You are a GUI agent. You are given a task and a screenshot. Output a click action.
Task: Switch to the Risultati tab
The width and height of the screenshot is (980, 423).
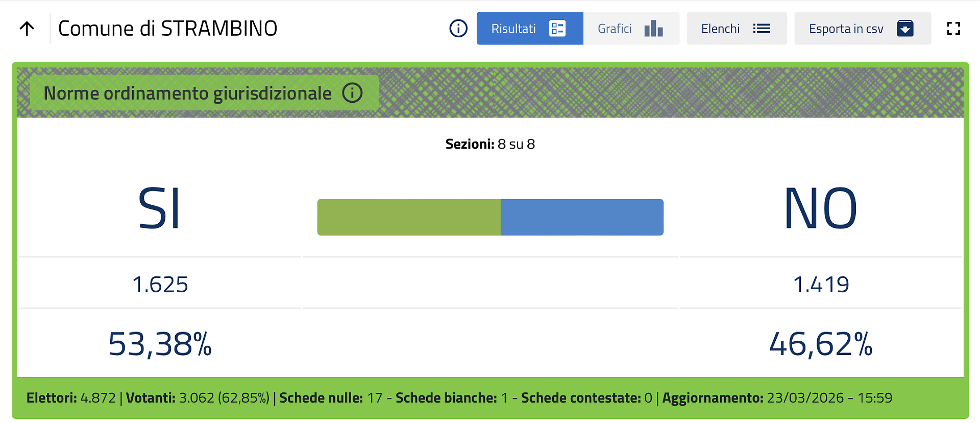coord(514,29)
